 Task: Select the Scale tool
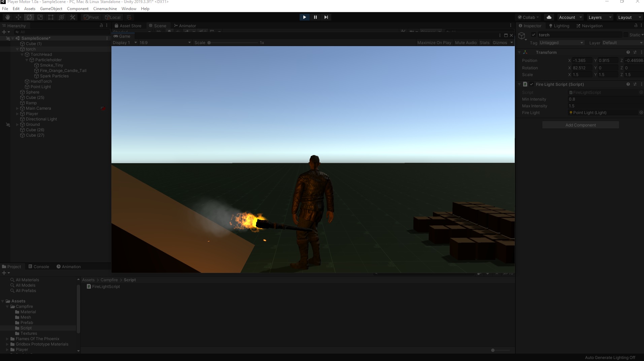tap(40, 17)
